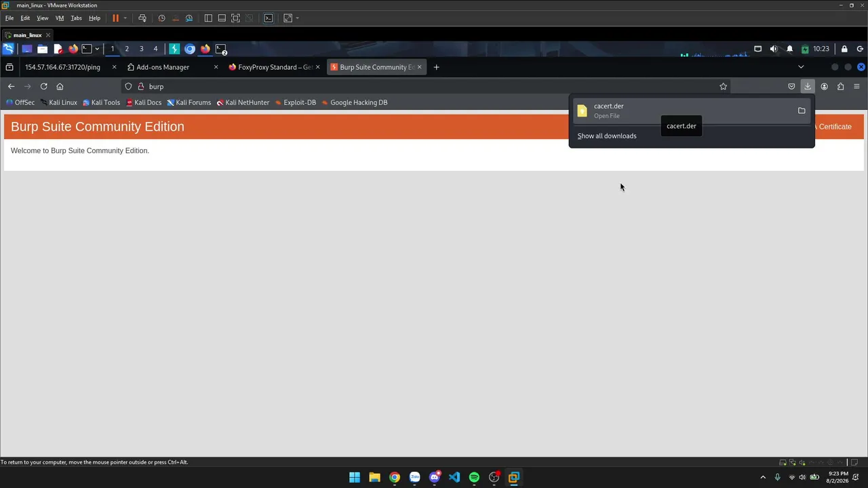Take a snapshot using the clock icon
Screen dimensions: 868x488
[x=161, y=18]
